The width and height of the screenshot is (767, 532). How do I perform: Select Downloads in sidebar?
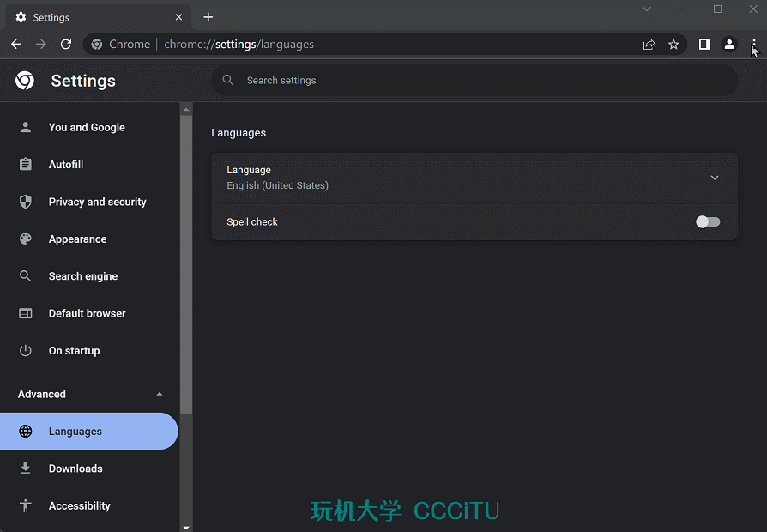75,469
